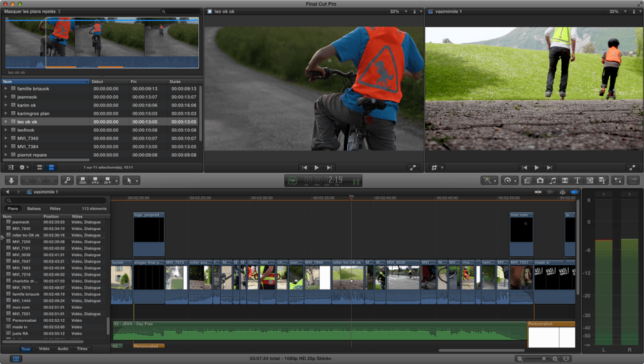Enter fullscreen in the event viewer
Viewport: 644px width, 364px height.
pos(412,168)
